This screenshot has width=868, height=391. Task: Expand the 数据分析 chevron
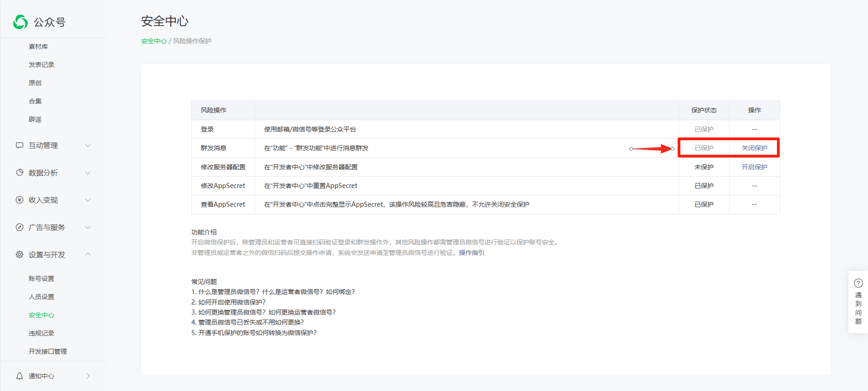(x=88, y=173)
